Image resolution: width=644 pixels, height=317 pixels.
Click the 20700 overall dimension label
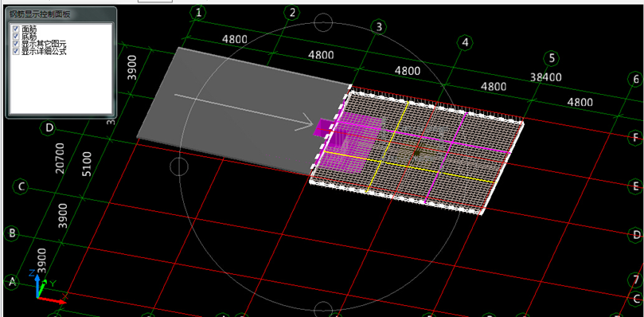pyautogui.click(x=60, y=158)
